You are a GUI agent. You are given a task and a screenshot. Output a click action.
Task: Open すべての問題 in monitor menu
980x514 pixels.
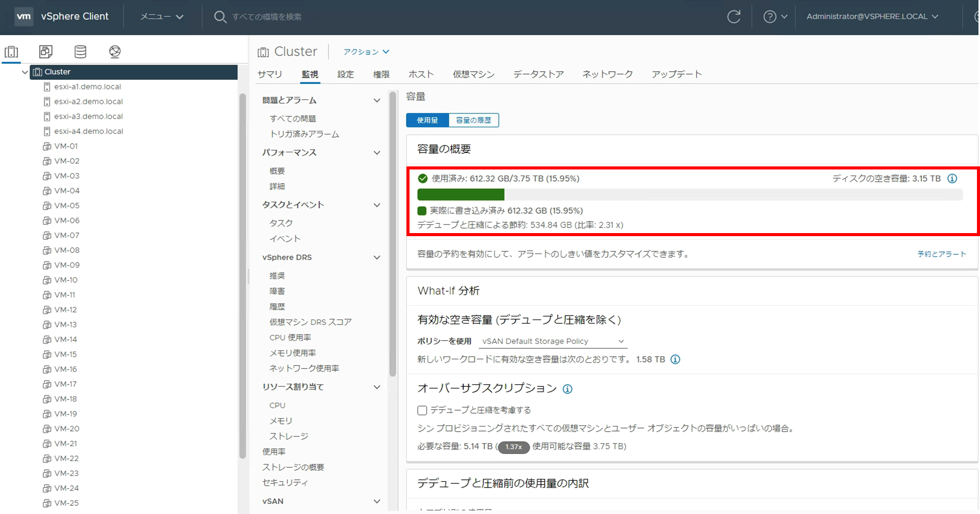[x=293, y=119]
